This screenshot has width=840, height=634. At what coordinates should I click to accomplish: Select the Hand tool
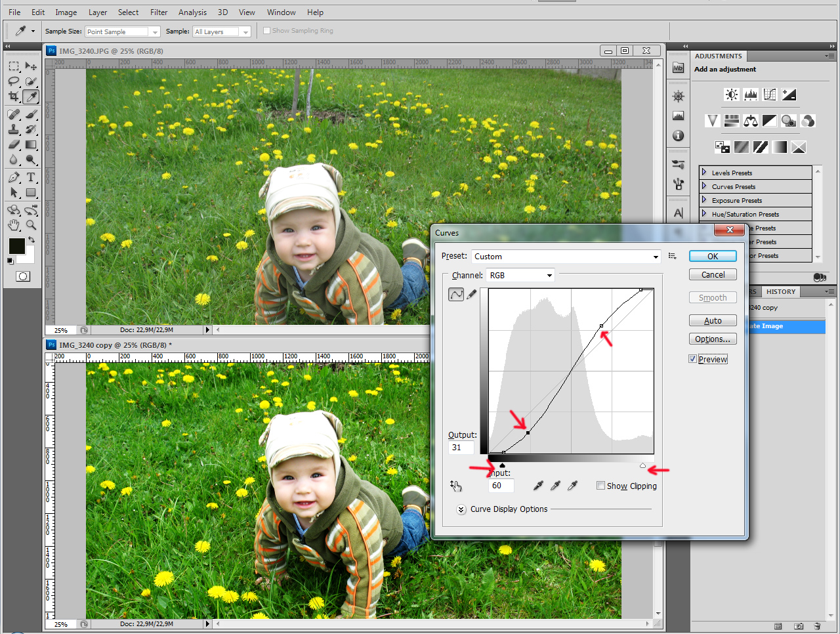[x=14, y=225]
